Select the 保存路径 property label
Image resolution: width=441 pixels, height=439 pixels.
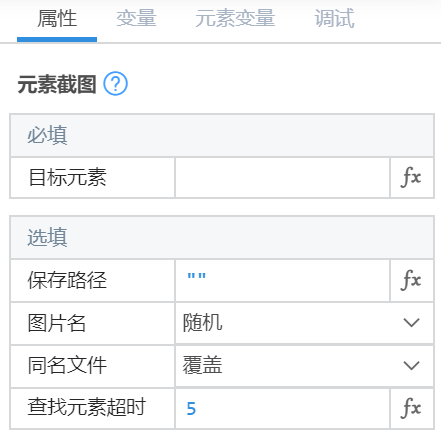pyautogui.click(x=67, y=280)
